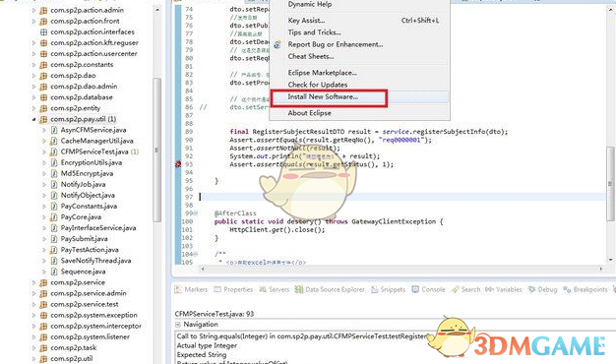Expand the com.sp2p.task package
Image resolution: width=616 pixels, height=364 pixels.
[33, 348]
